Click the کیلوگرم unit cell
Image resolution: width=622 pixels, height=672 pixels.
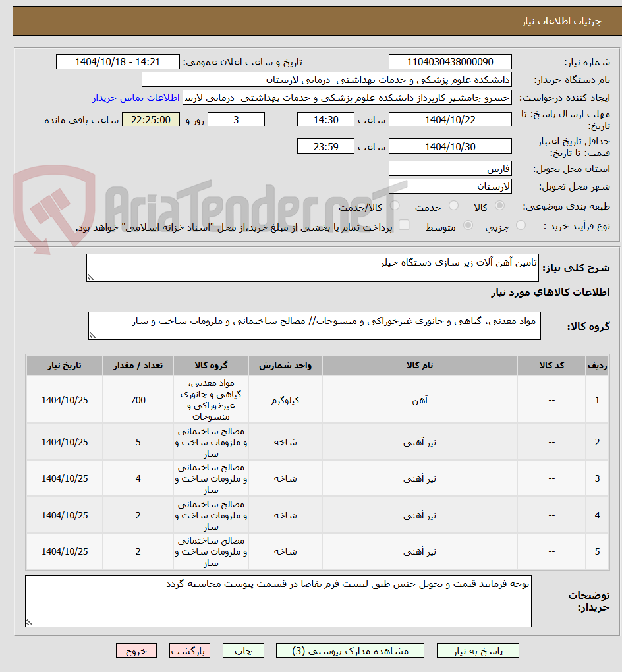pos(285,400)
